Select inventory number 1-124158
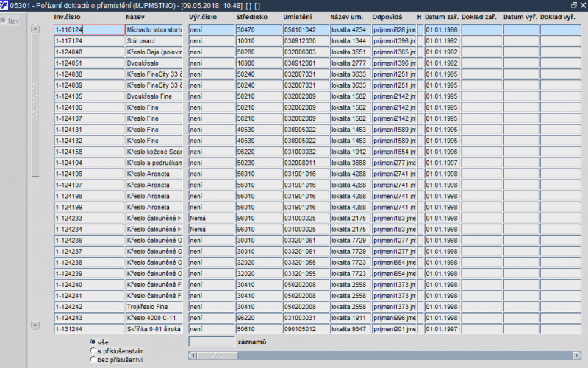This screenshot has width=588, height=368. tap(89, 152)
